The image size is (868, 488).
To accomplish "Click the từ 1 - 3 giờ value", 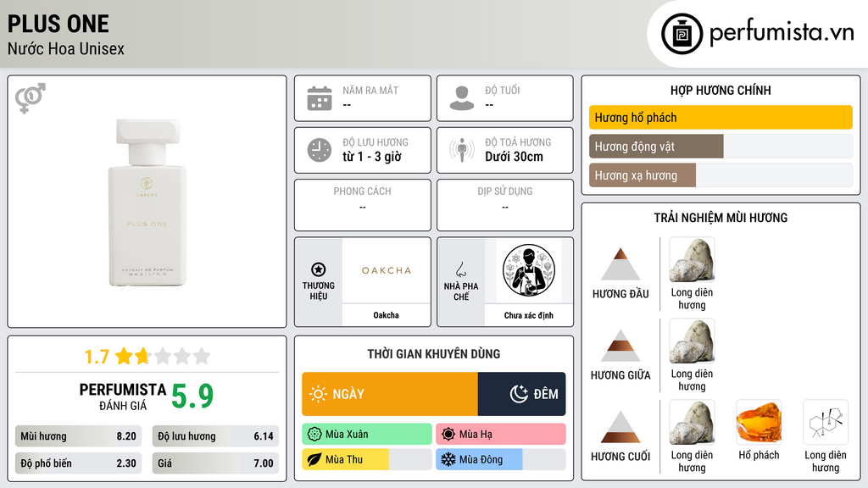I will tap(371, 157).
